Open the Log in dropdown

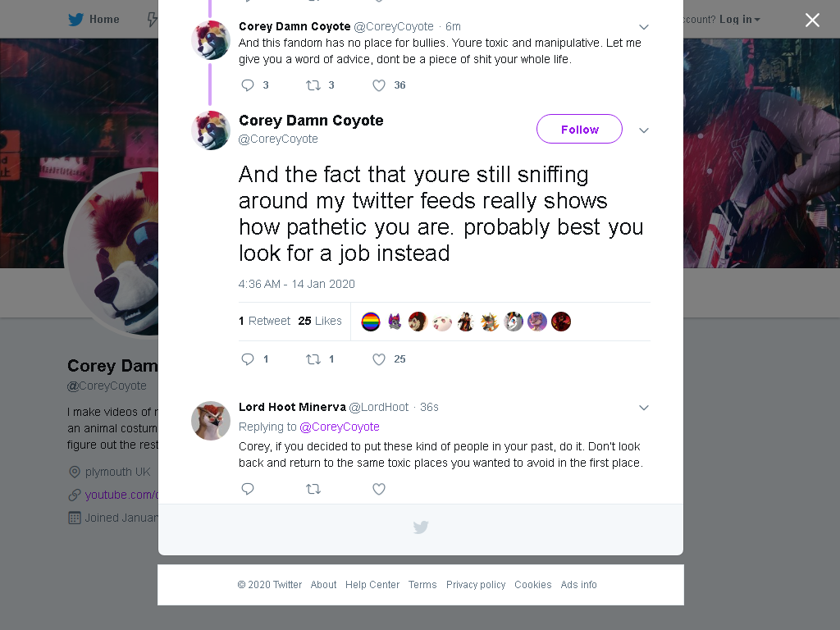point(740,20)
